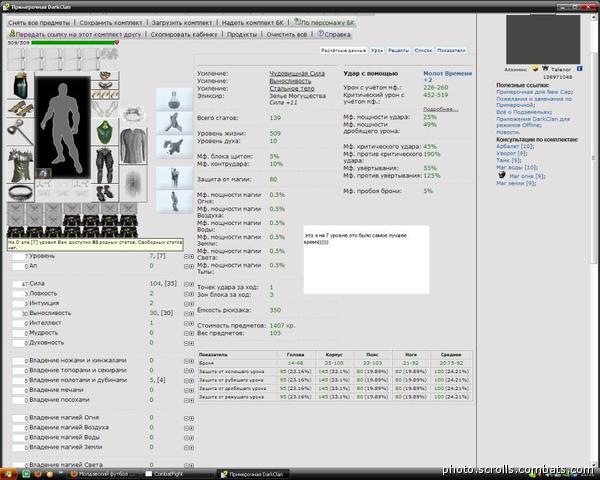Click the black helmet icon beside Маг огня
600x480 pixels.
[x=502, y=175]
